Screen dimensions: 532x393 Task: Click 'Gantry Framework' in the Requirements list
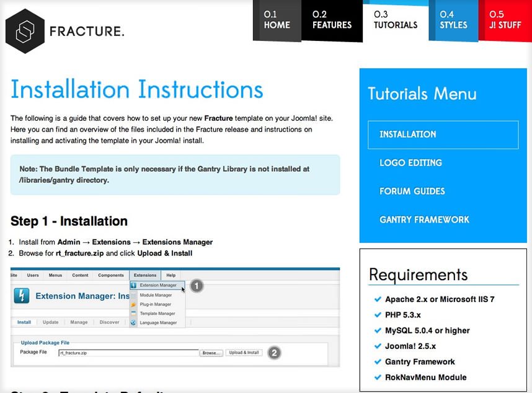(x=420, y=362)
